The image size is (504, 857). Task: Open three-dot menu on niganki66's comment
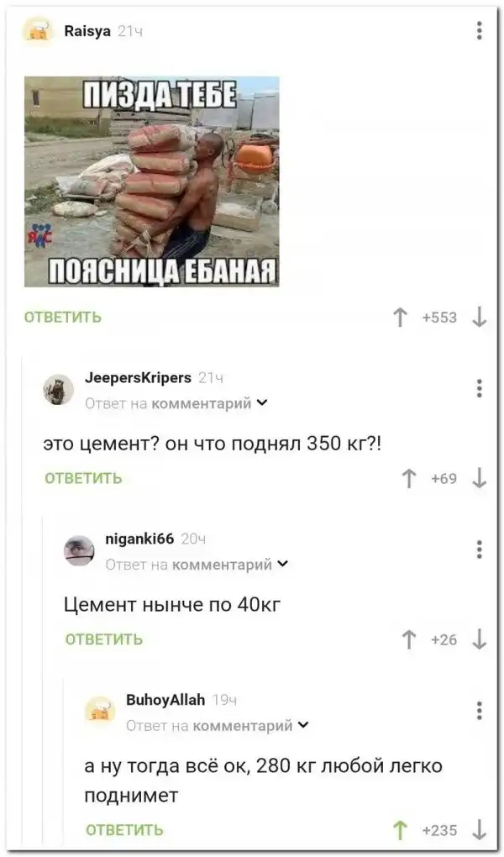click(479, 549)
